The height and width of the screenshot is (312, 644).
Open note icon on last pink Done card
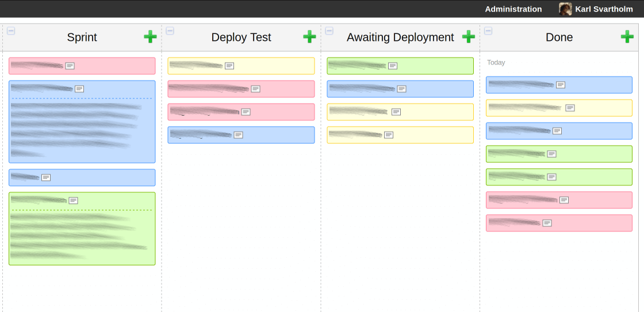point(547,223)
